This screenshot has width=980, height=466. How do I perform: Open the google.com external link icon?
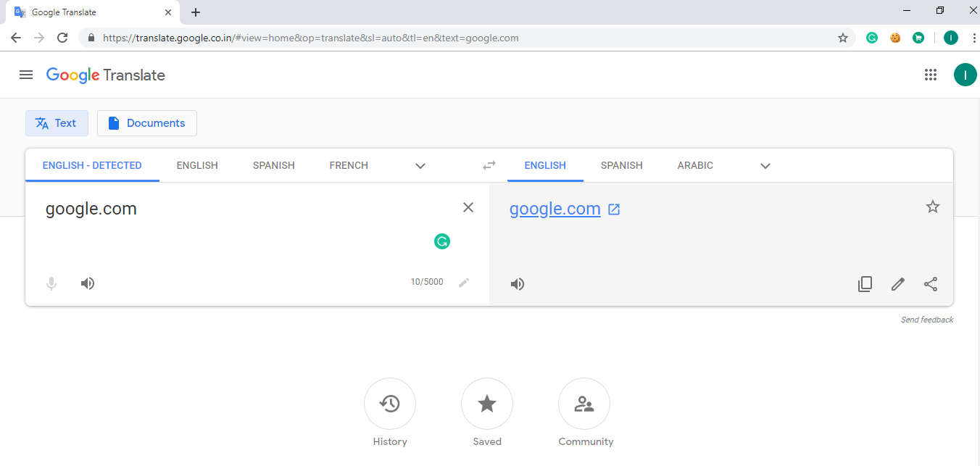[614, 209]
